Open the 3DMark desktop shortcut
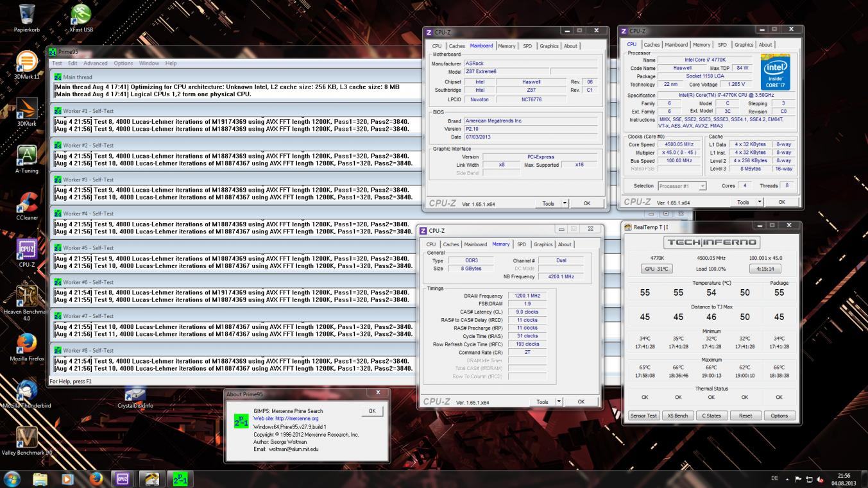Screen dimensions: 868x488 [x=27, y=112]
